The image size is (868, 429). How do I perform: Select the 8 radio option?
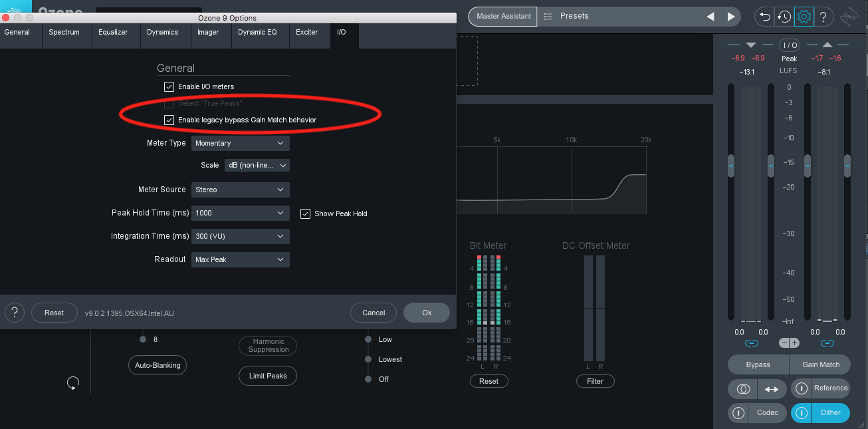[x=142, y=339]
